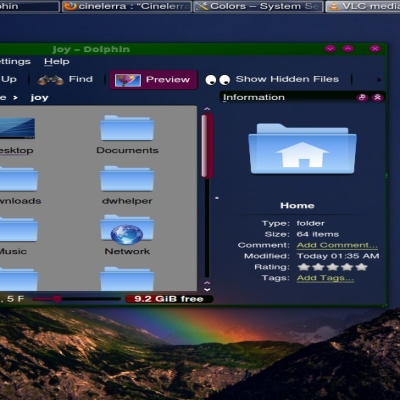400x400 pixels.
Task: Click the Size 64 items text
Action: (x=318, y=234)
